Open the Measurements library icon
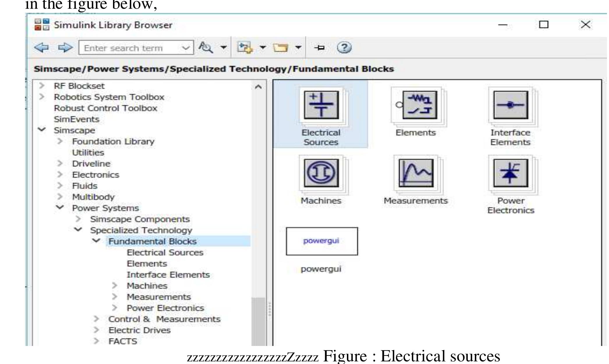The image size is (609, 364). [x=416, y=173]
